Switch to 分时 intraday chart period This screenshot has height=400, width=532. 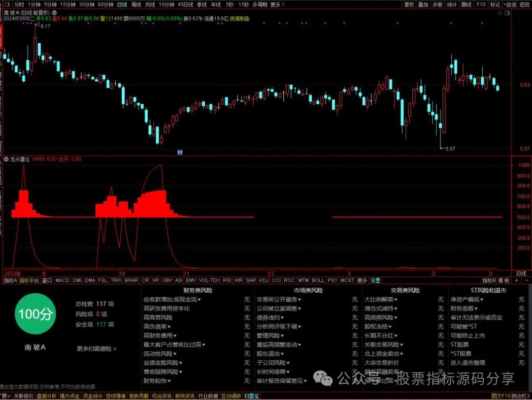pyautogui.click(x=19, y=4)
